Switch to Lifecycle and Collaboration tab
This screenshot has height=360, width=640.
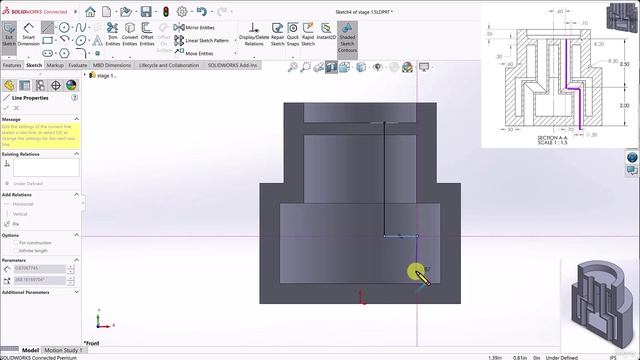[x=169, y=65]
